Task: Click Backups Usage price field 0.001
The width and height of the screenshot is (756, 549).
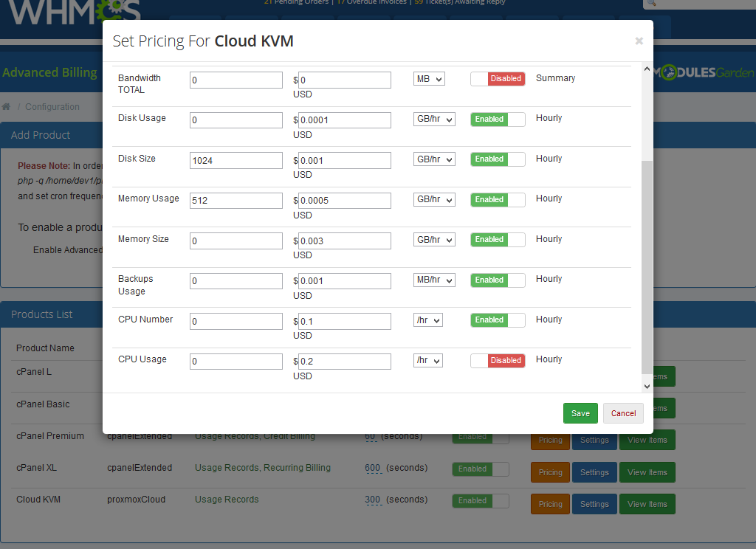Action: coord(344,281)
